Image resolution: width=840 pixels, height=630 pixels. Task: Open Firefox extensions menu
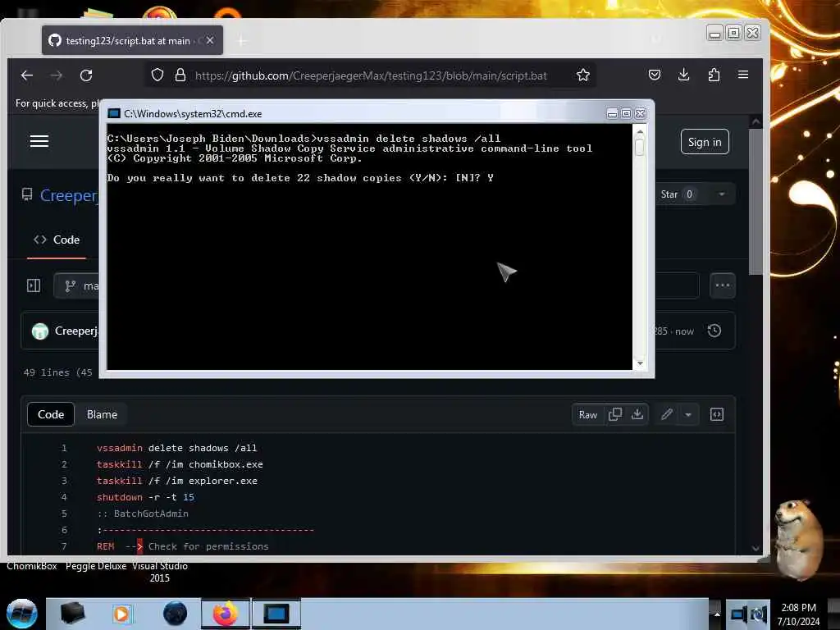[714, 75]
